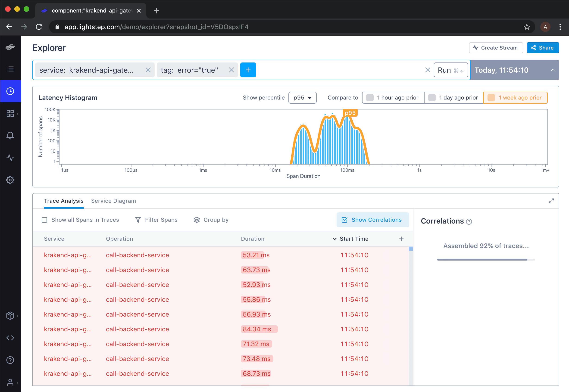Click the developer code brackets icon
This screenshot has height=392, width=569.
(10, 338)
